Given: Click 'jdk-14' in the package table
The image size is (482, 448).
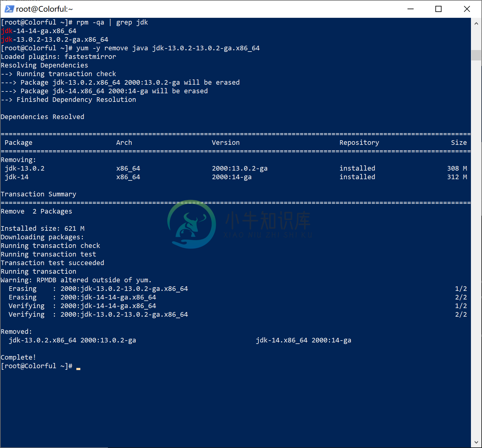Looking at the screenshot, I should (17, 177).
